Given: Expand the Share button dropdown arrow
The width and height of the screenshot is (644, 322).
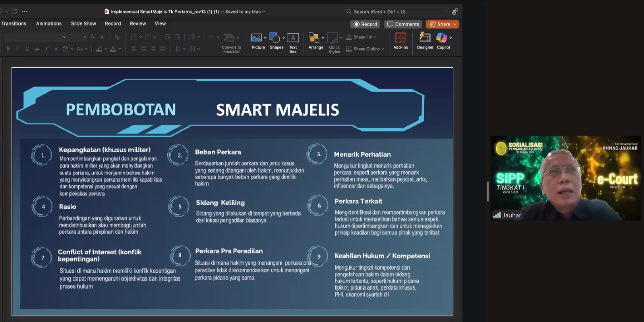Looking at the screenshot, I should [454, 24].
